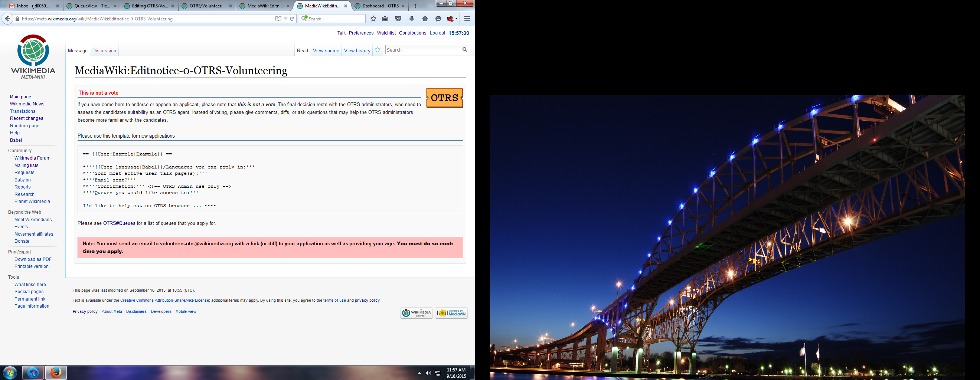Follow the OTRS#Queues link
This screenshot has height=380, width=980.
coord(119,223)
